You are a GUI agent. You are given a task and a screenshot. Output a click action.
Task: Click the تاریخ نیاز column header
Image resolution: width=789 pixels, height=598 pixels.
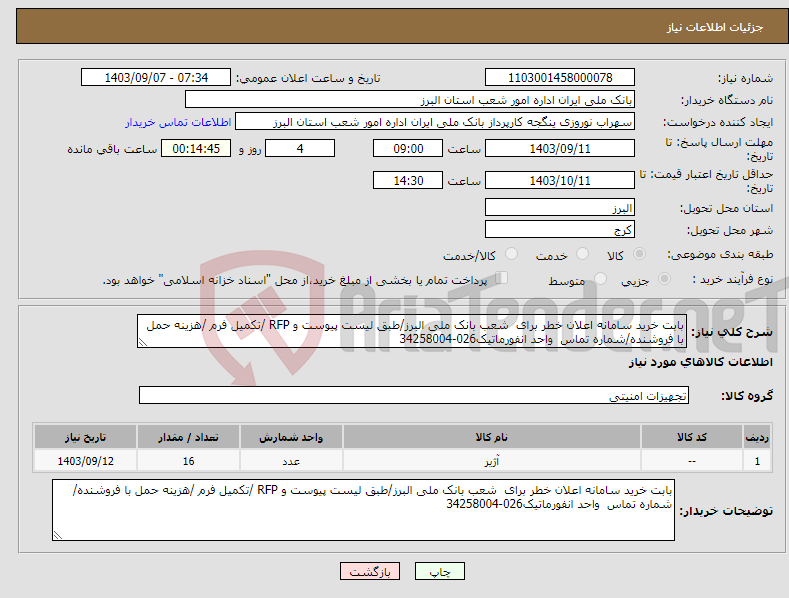[86, 437]
